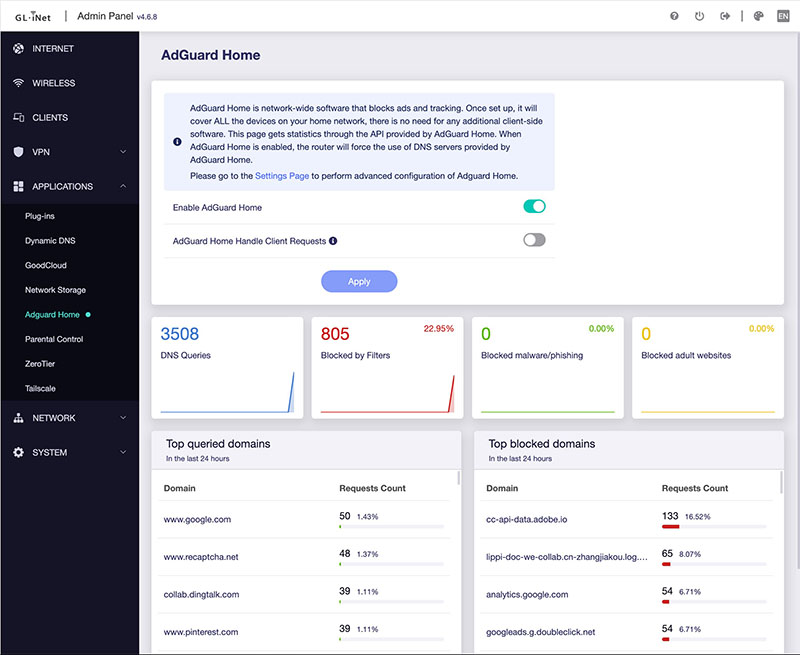Click the logout icon in header
800x655 pixels.
724,16
